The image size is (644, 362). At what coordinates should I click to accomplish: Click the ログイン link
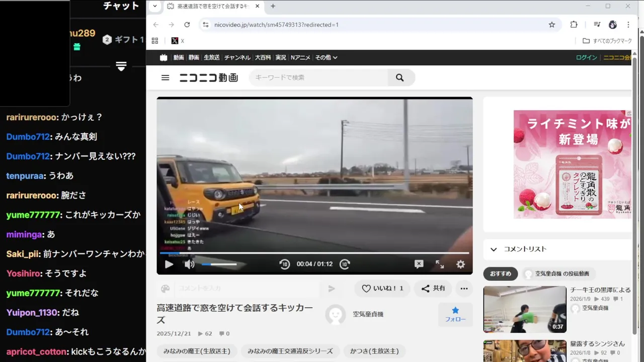pos(586,57)
